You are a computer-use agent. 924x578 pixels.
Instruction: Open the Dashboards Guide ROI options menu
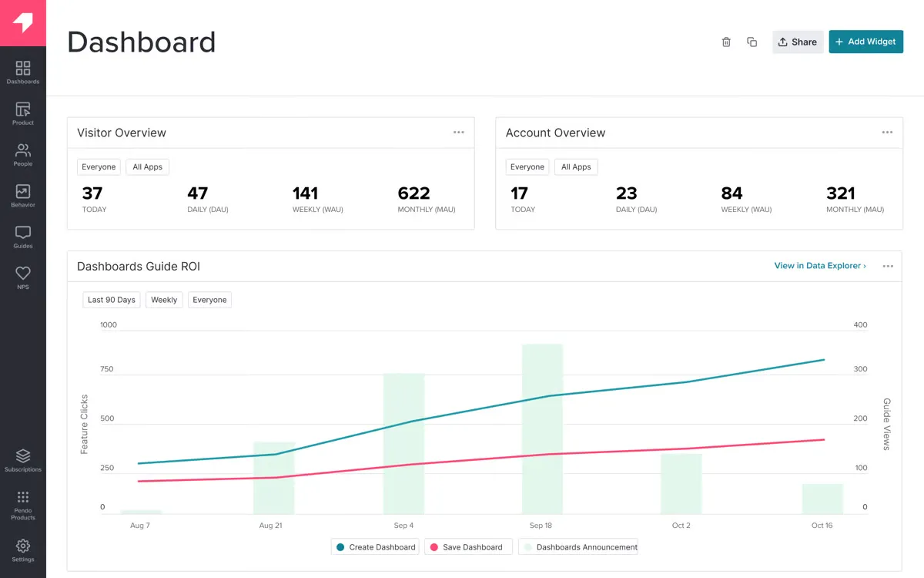tap(888, 266)
